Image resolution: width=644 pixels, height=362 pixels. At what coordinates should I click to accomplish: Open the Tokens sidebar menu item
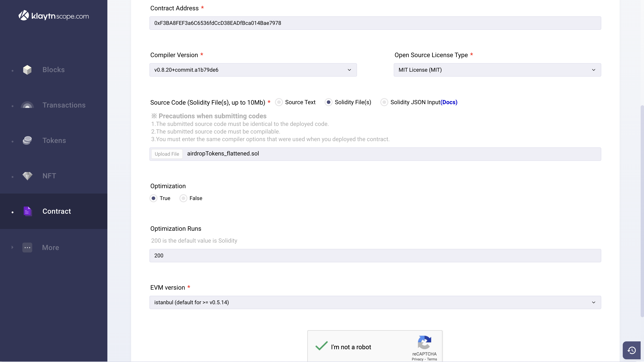[x=54, y=140]
